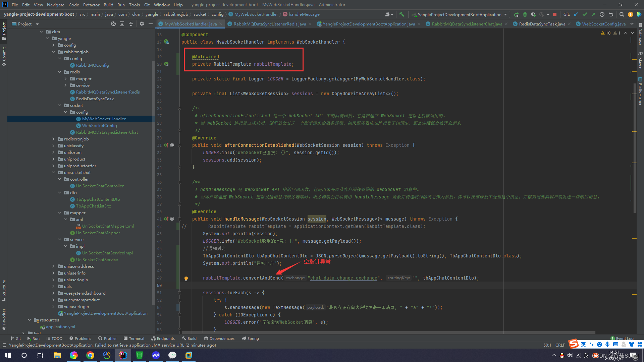Viewport: 644px width, 362px height.
Task: Open Redis Helper side panel
Action: [640, 92]
